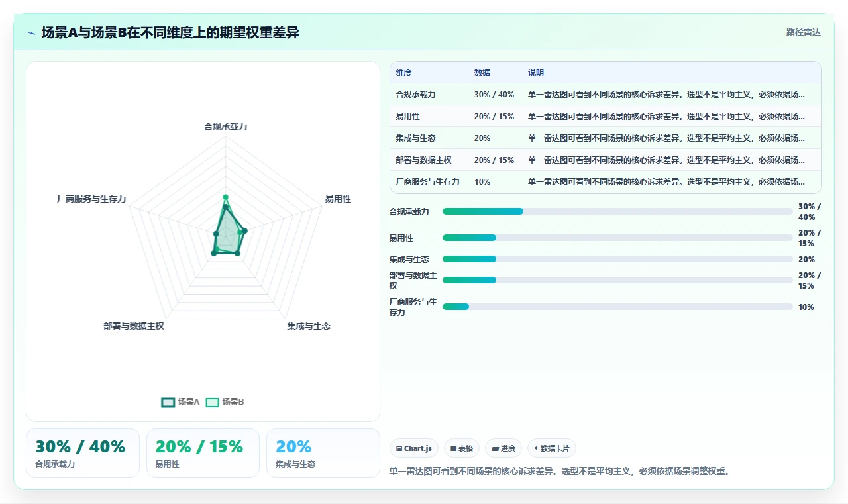Click the 易用性 radar axis label
Viewport: 848px width, 504px height.
338,199
